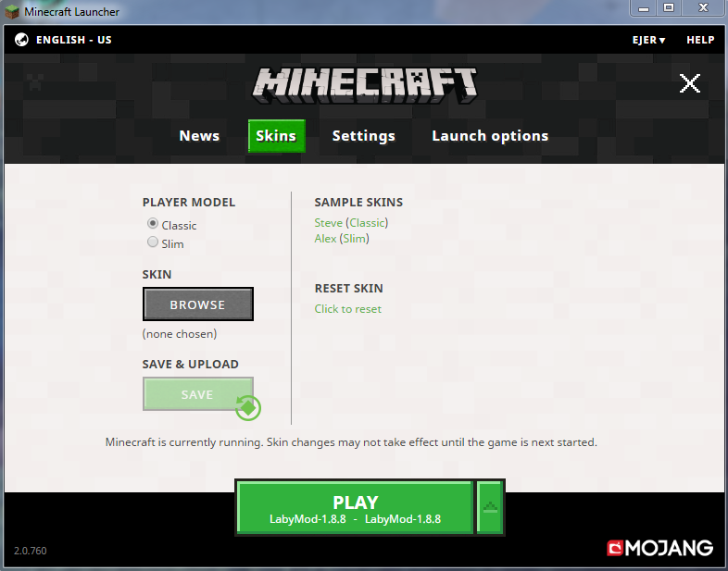Go to the Settings tab
728x571 pixels.
363,136
